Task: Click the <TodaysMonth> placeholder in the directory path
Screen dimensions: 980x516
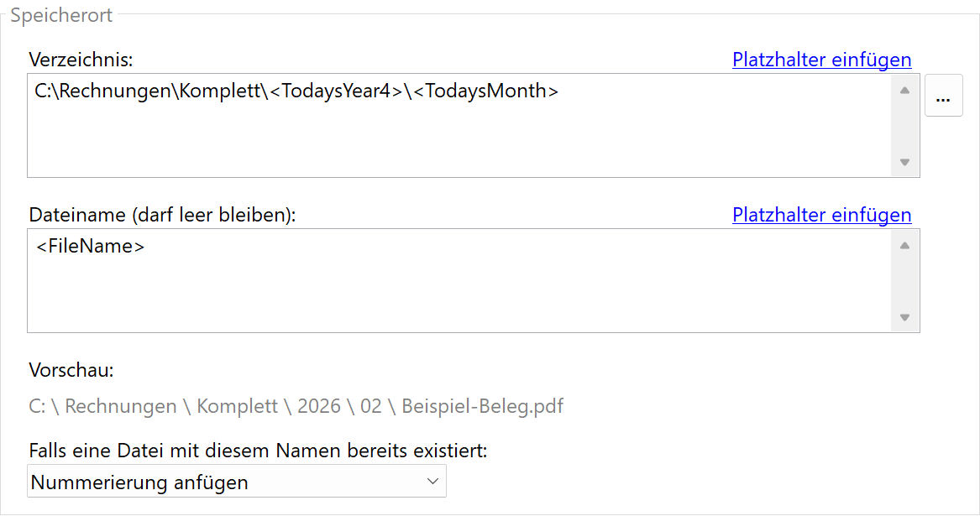Action: 486,91
